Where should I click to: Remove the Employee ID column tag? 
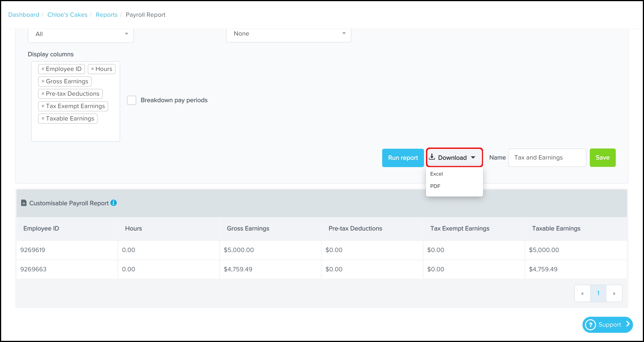click(x=43, y=69)
